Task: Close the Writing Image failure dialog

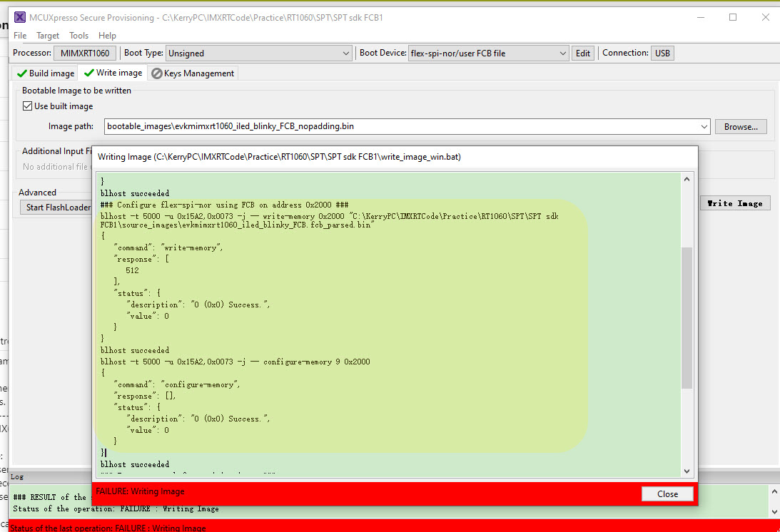Action: point(667,493)
